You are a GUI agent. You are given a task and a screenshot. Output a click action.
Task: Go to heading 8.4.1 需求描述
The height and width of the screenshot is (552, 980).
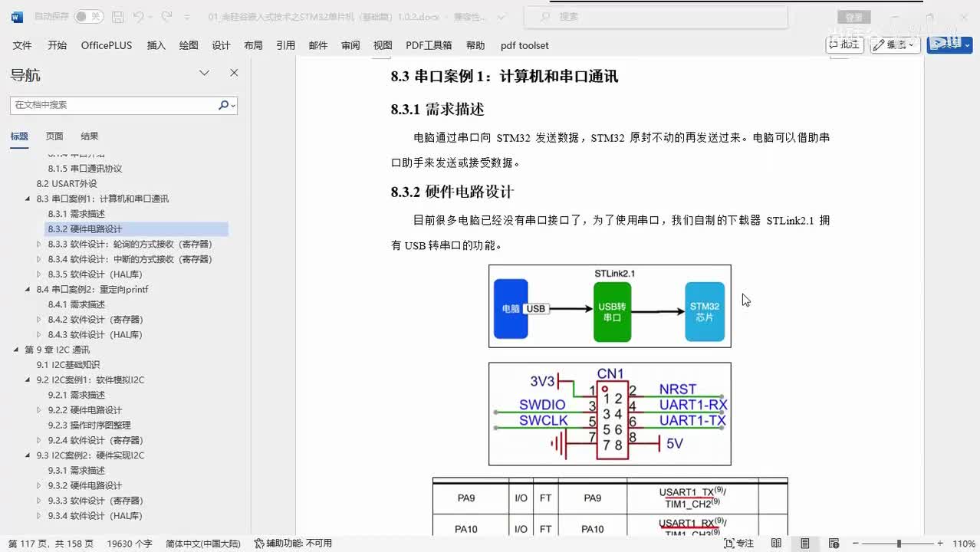tap(76, 304)
